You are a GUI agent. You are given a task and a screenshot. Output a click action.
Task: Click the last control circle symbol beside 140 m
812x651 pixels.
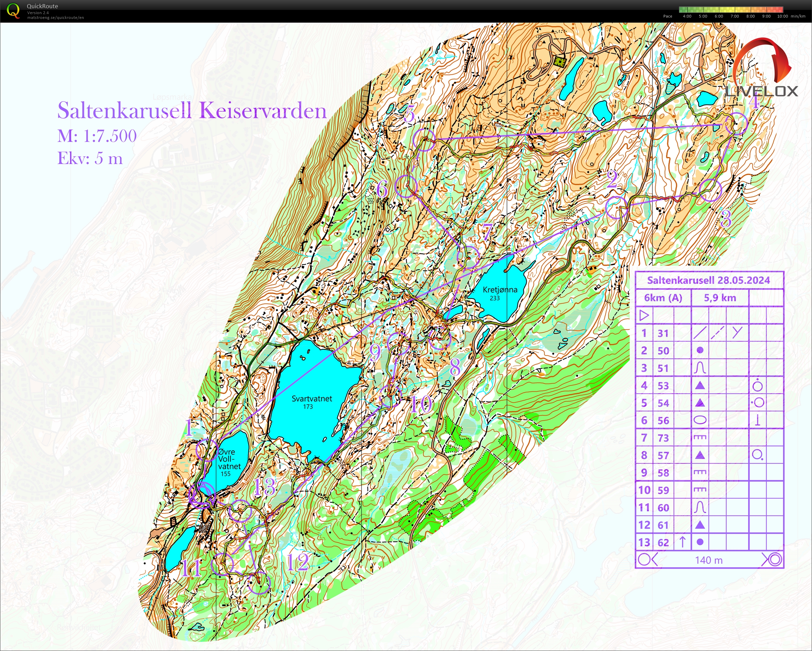(645, 559)
